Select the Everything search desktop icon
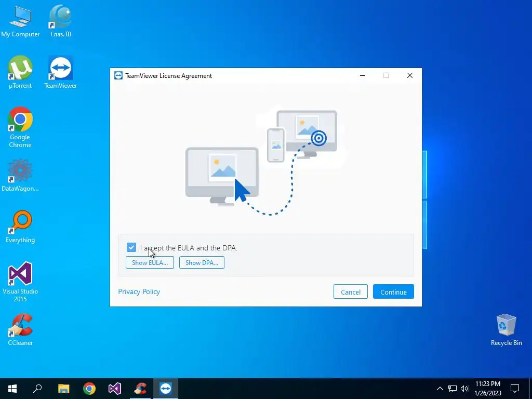This screenshot has width=532, height=399. pos(20,228)
